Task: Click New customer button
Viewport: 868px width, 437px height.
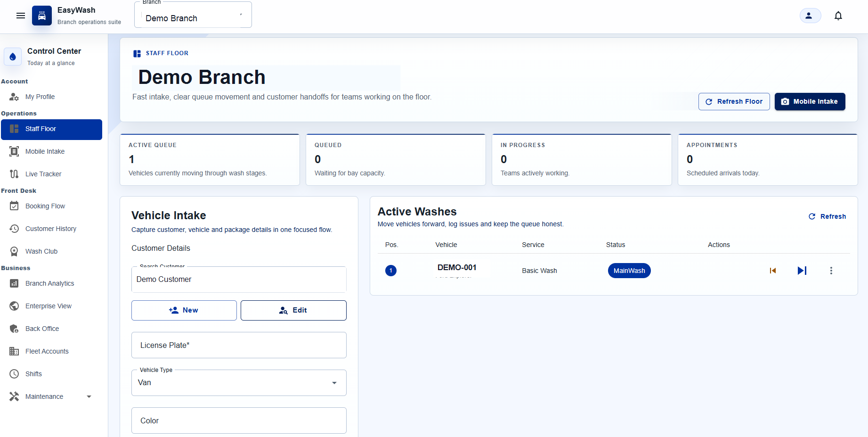Action: (x=184, y=310)
